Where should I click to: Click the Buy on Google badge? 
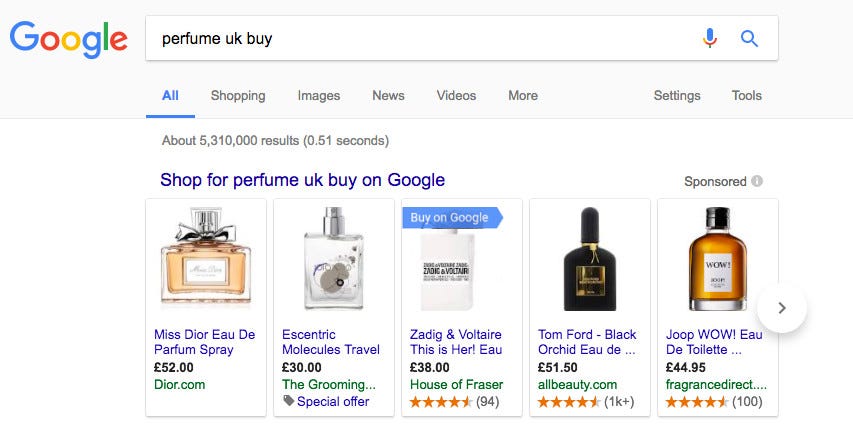point(450,218)
